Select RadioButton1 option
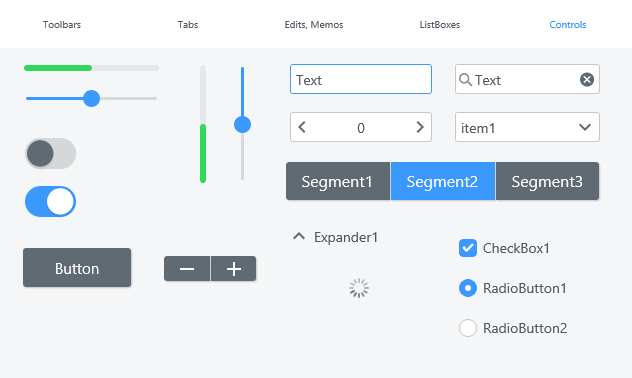 pos(468,288)
